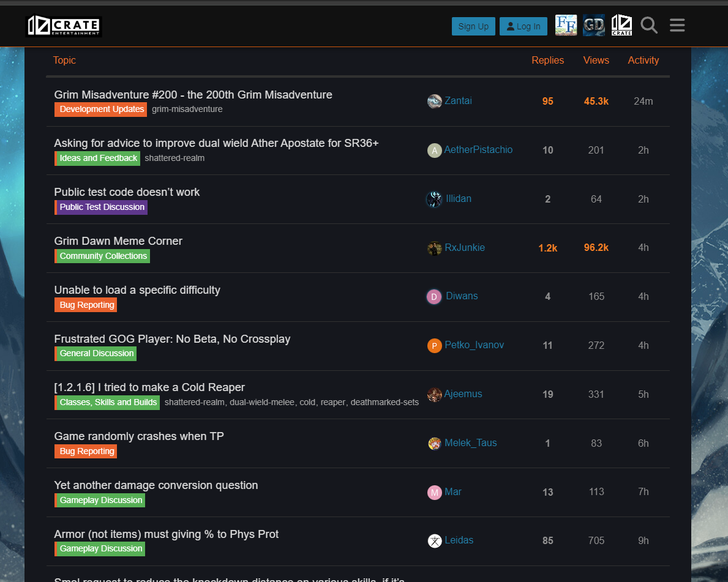This screenshot has height=582, width=728.
Task: Select the General Discussion category badge
Action: pos(95,354)
